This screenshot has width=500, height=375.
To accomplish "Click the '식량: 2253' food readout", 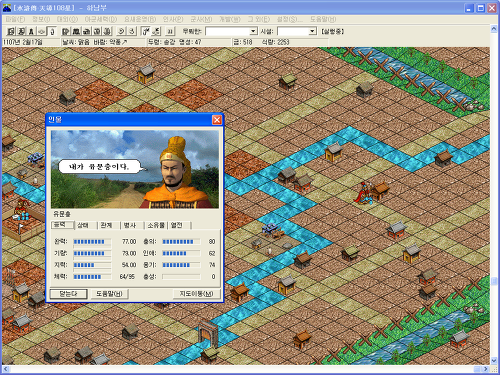I will tap(275, 42).
